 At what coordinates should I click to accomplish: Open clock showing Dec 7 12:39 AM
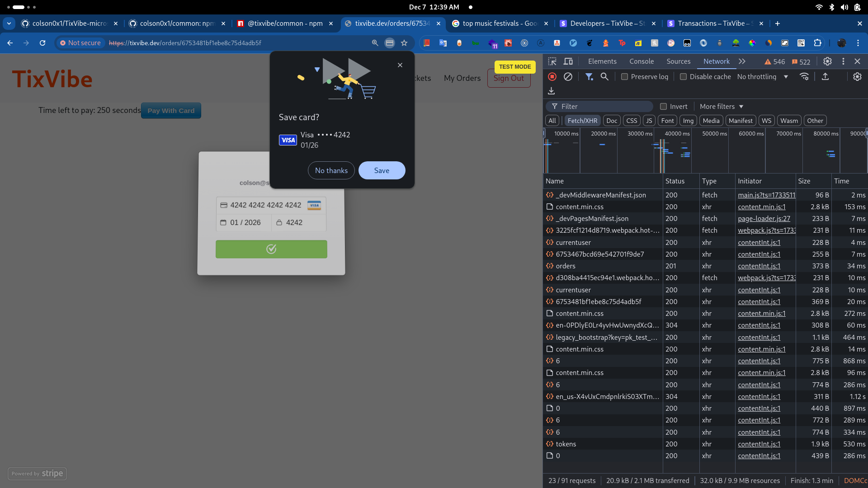click(x=434, y=7)
